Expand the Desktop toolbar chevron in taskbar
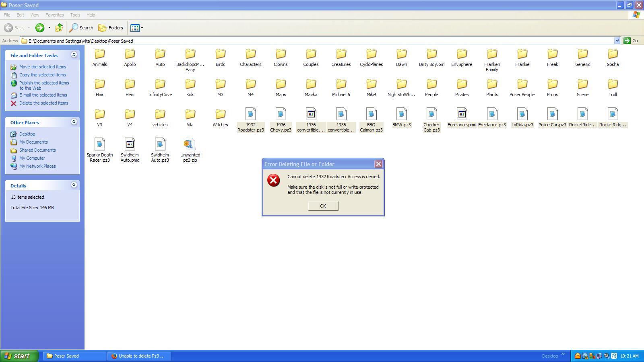644x362 pixels. click(x=563, y=354)
